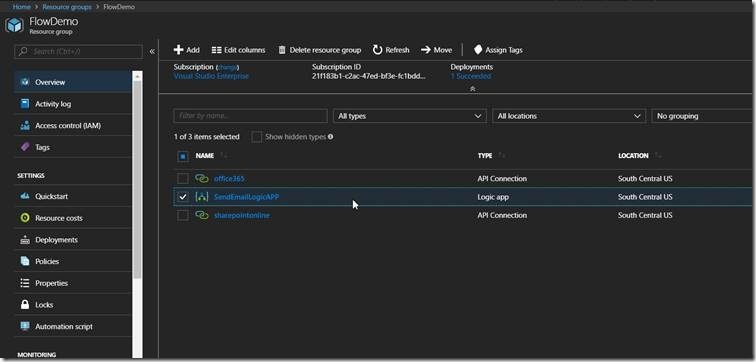Screen dimensions: 756x362
Task: Click the Properties list icon
Action: click(26, 283)
